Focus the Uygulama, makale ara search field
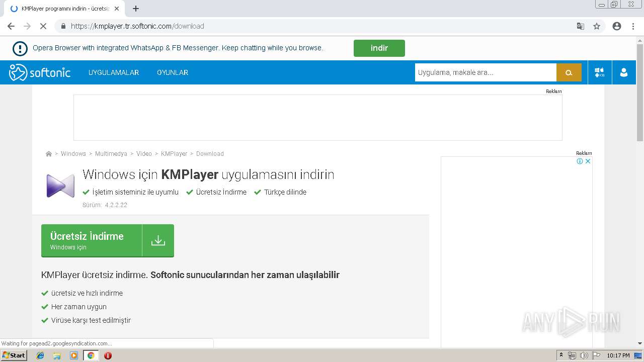Screen dimensions: 644x362 tap(486, 72)
